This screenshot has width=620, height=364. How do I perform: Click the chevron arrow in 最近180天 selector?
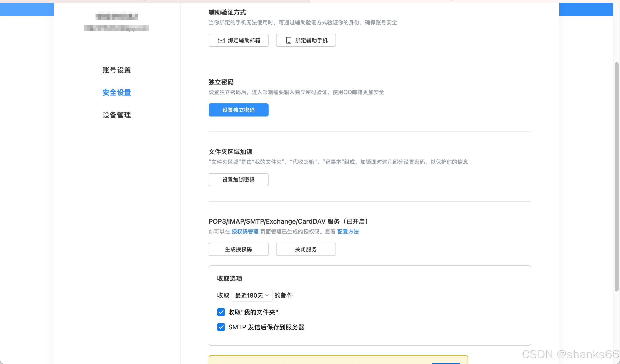(x=267, y=295)
